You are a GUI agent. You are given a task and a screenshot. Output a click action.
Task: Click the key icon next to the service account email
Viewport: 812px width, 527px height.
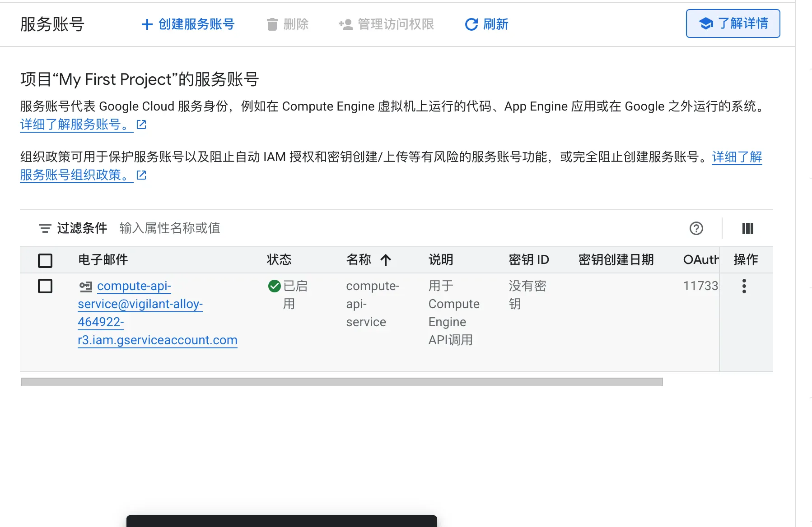pyautogui.click(x=86, y=286)
